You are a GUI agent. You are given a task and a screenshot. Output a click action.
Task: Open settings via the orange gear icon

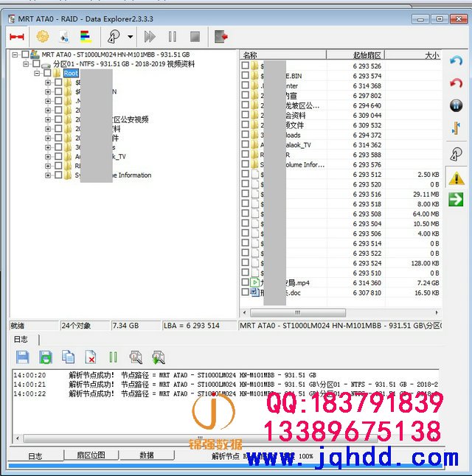point(43,36)
